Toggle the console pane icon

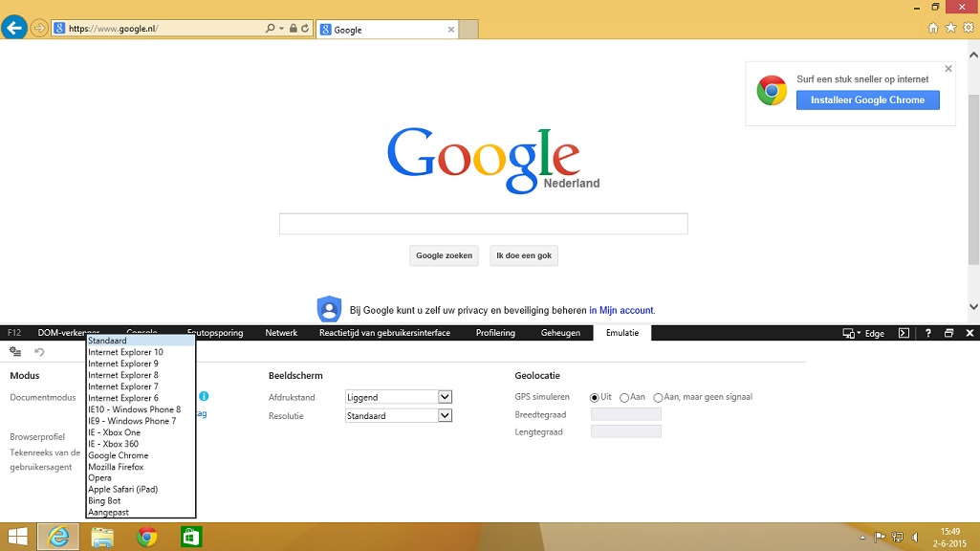pos(904,333)
